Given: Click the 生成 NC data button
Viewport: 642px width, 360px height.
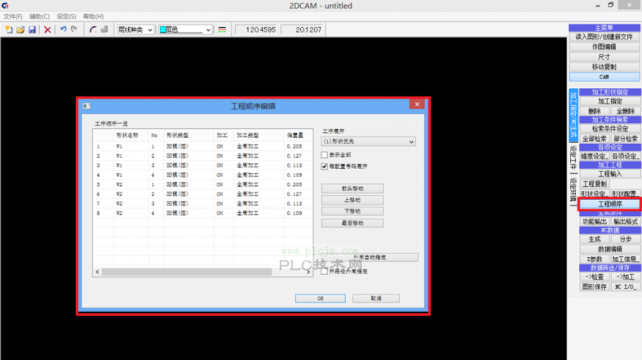Looking at the screenshot, I should (x=595, y=239).
